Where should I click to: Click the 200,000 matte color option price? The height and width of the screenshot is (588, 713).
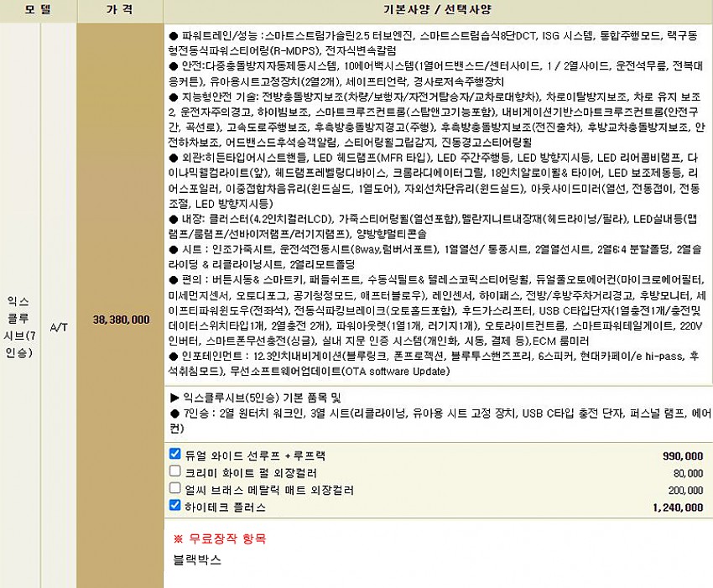pyautogui.click(x=685, y=490)
